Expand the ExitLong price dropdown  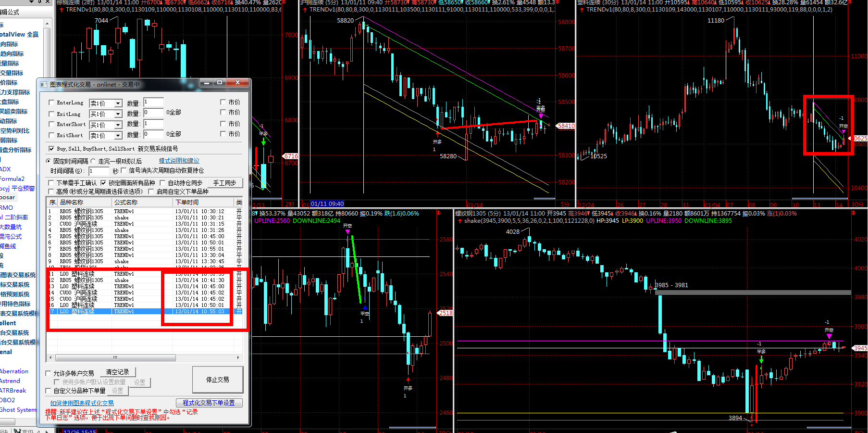(x=118, y=114)
